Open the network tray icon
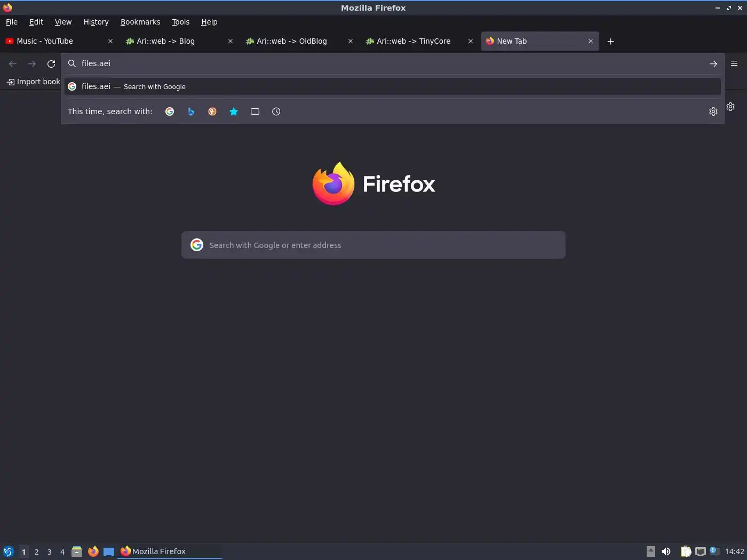This screenshot has width=747, height=560. (x=701, y=551)
